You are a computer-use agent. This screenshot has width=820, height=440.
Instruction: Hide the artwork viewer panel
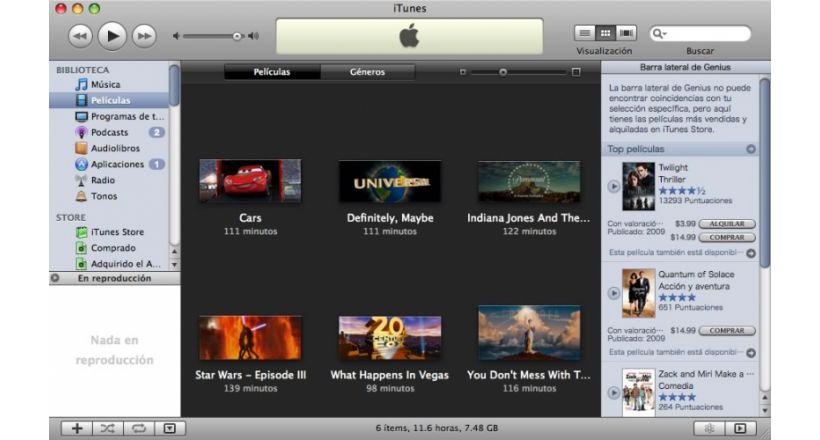tap(169, 428)
